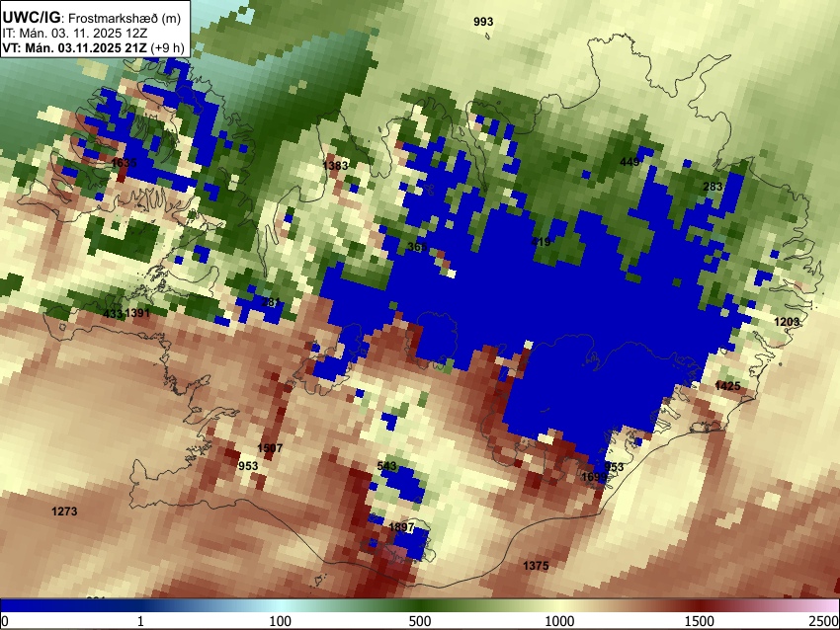840x630 pixels.
Task: Click the color scale label 0
Action: click(x=5, y=621)
